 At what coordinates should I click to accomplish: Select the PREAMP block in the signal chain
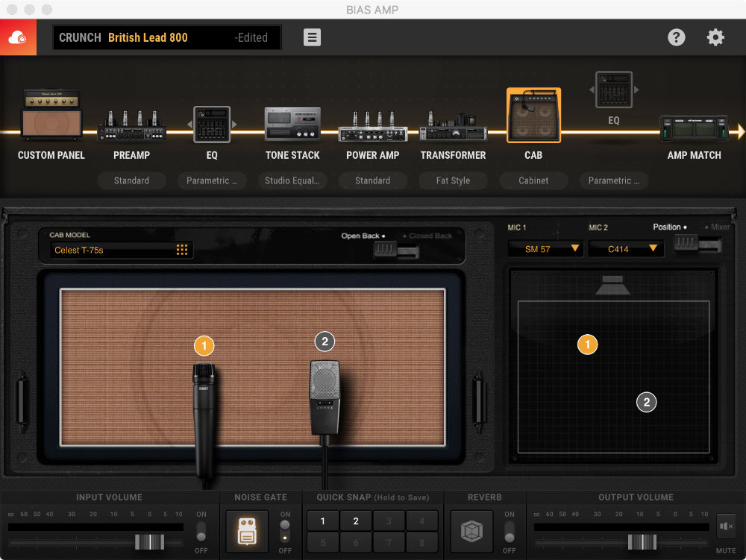tap(131, 123)
